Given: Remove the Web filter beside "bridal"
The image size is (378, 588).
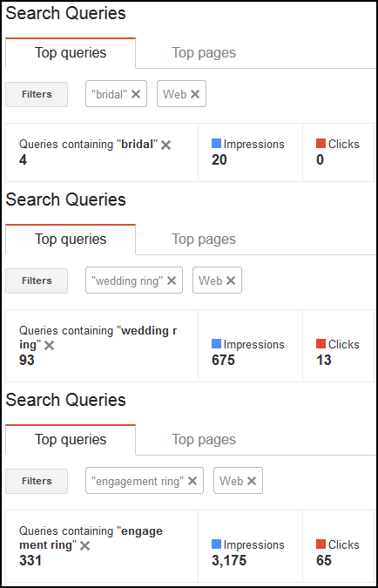Looking at the screenshot, I should click(x=195, y=94).
